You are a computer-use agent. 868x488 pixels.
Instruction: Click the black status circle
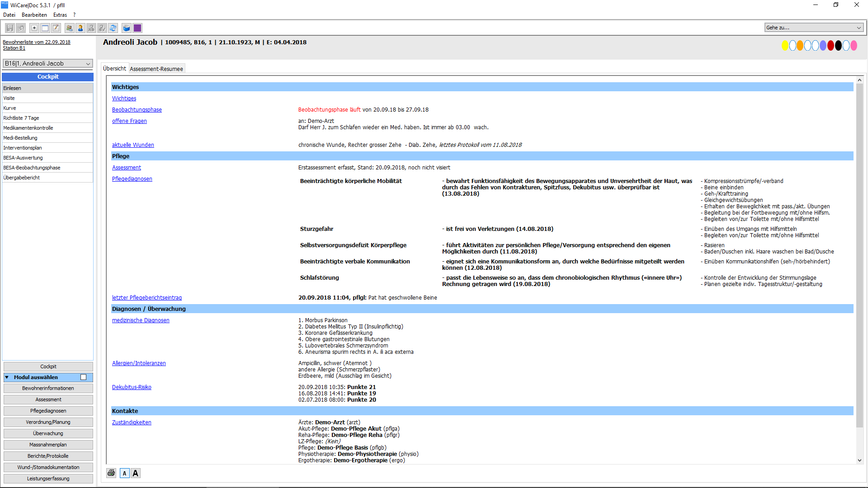(x=839, y=46)
